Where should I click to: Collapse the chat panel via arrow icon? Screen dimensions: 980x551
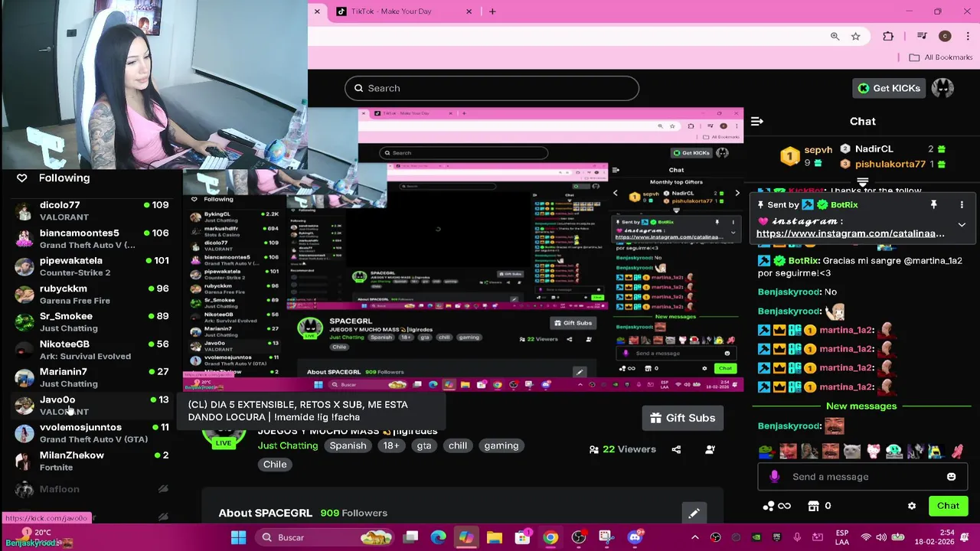[x=757, y=121]
